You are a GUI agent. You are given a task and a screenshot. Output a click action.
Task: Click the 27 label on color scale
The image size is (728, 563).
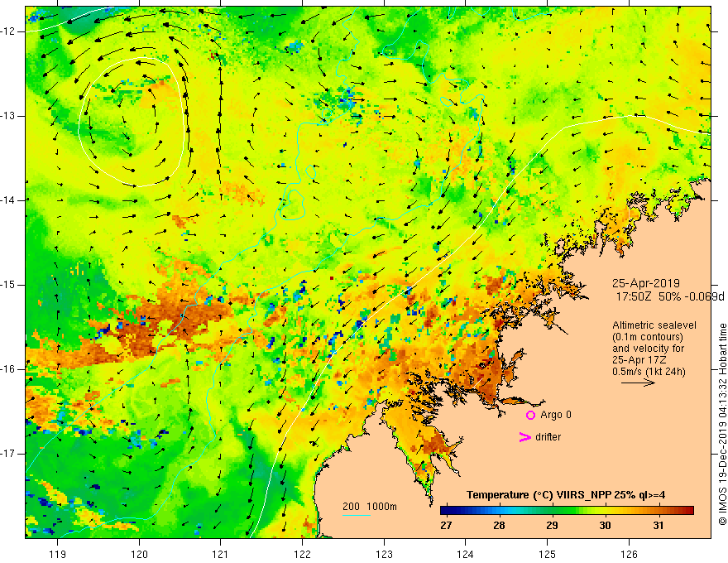(x=446, y=526)
